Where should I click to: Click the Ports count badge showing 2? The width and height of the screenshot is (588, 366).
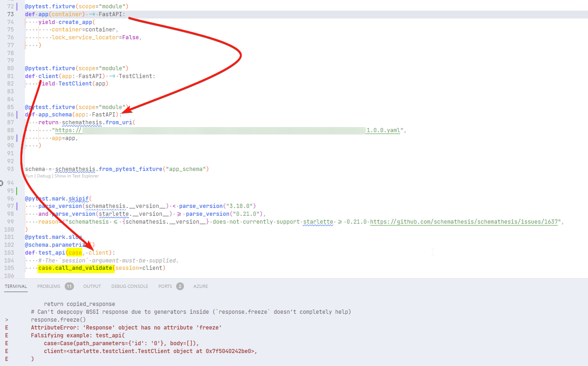point(180,286)
